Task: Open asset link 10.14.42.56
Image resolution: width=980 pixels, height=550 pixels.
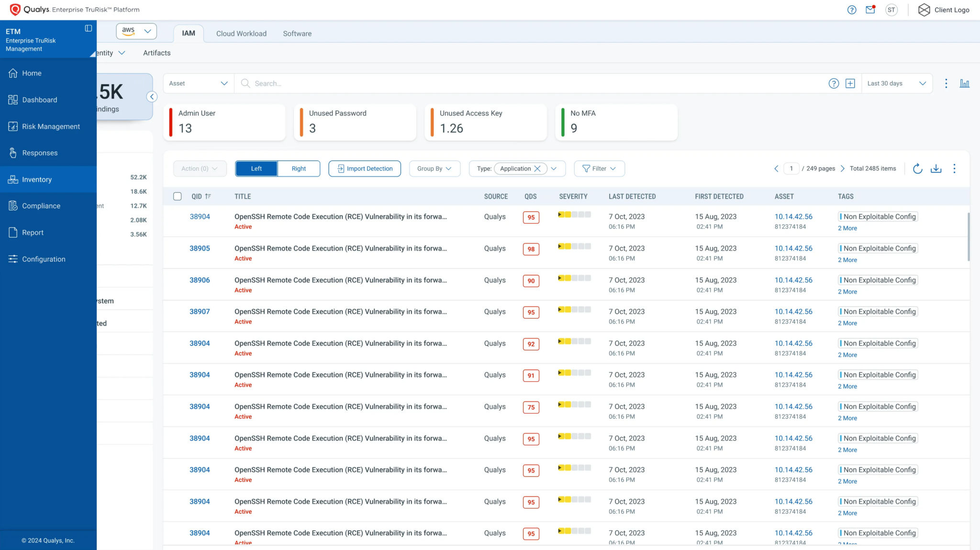Action: pyautogui.click(x=793, y=216)
